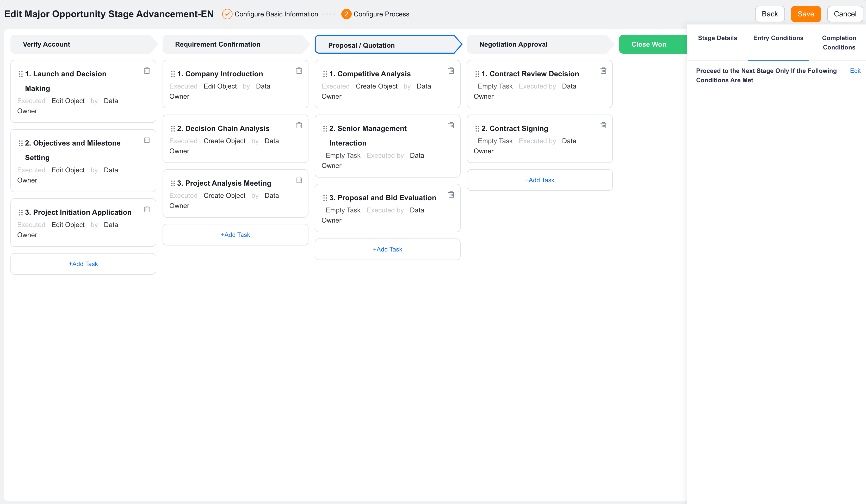Delete Objectives and Milestone Setting task
This screenshot has width=866, height=504.
[x=147, y=140]
